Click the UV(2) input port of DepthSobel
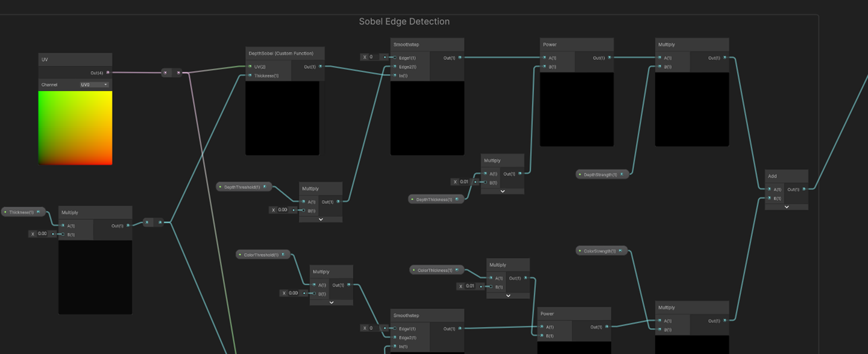 (x=249, y=67)
